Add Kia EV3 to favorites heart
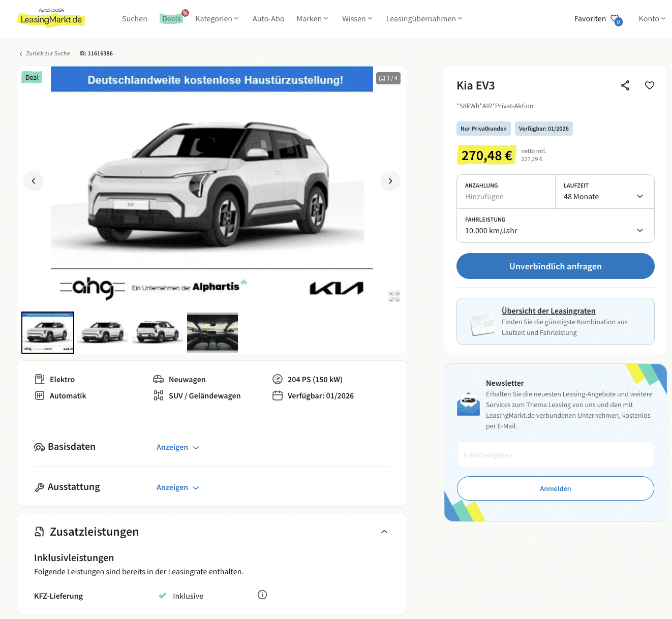The height and width of the screenshot is (619, 672). pos(650,85)
